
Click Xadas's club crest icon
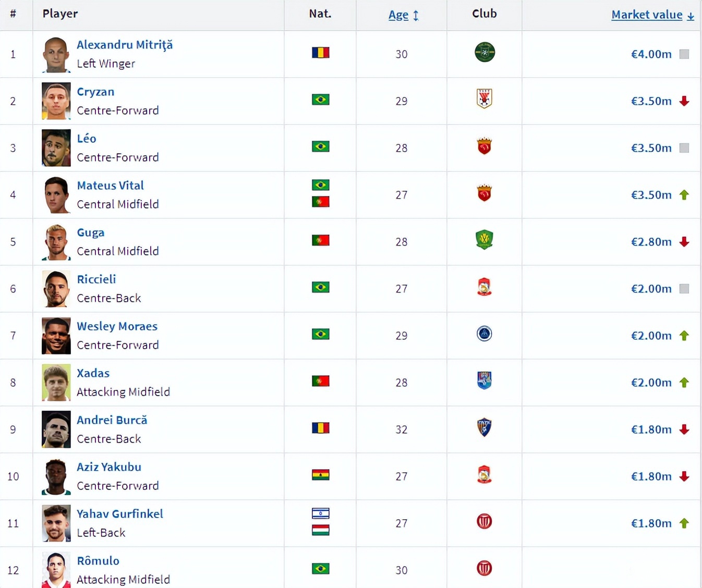coord(485,381)
